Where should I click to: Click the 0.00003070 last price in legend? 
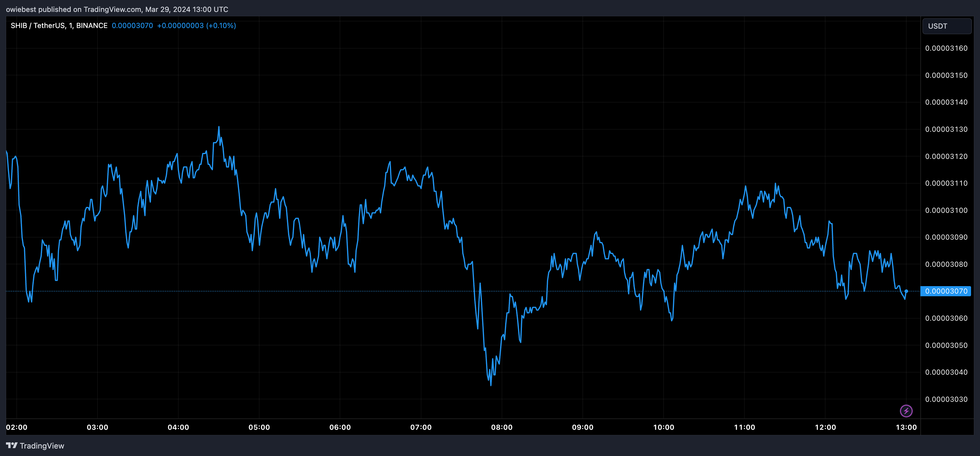click(132, 25)
